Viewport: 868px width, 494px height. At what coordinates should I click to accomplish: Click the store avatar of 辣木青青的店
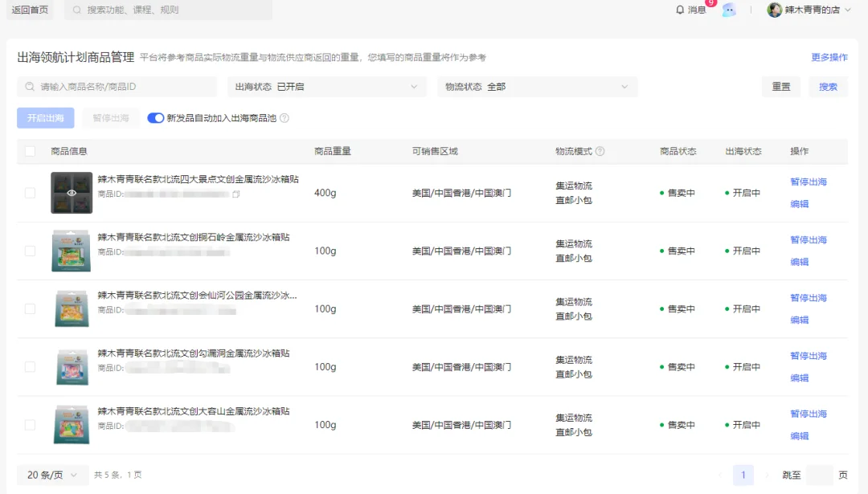(x=774, y=10)
